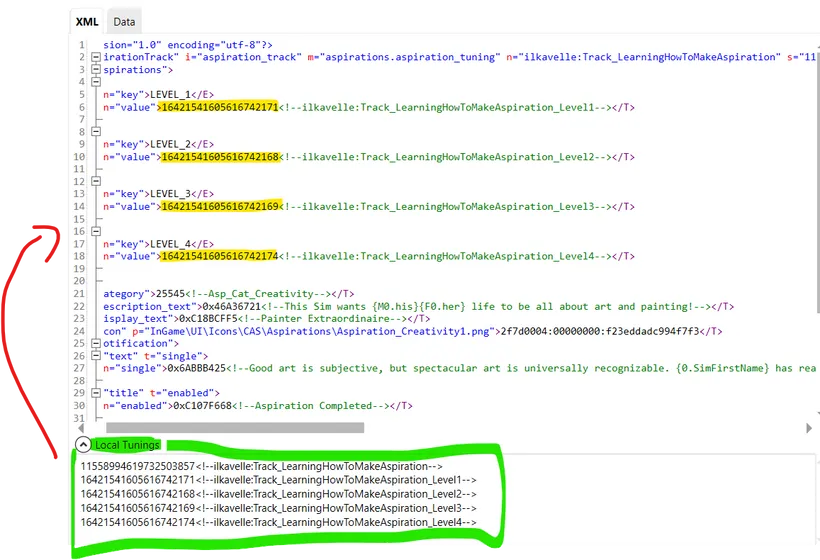Click highlighted value 16421541605616742174 on line 18
The image size is (820, 560).
pyautogui.click(x=219, y=256)
